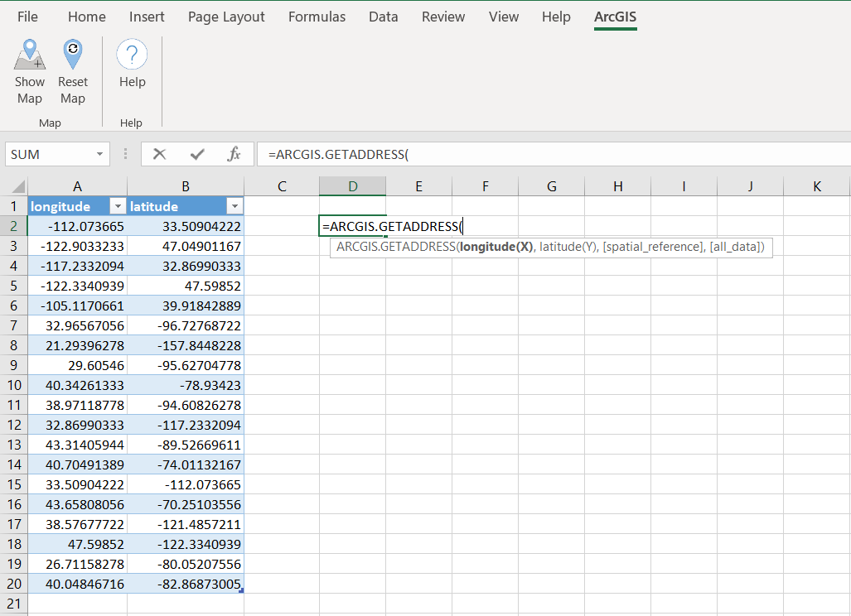Open the Insert Function fx dialog
The image size is (851, 616).
[234, 154]
